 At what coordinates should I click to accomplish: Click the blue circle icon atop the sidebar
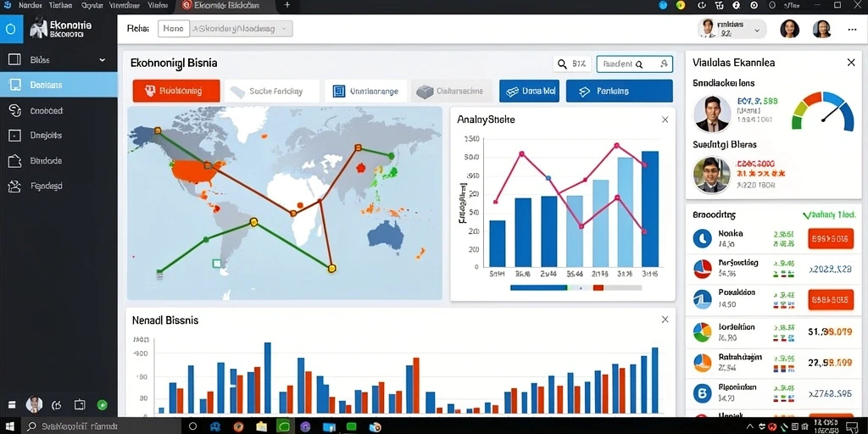click(11, 29)
